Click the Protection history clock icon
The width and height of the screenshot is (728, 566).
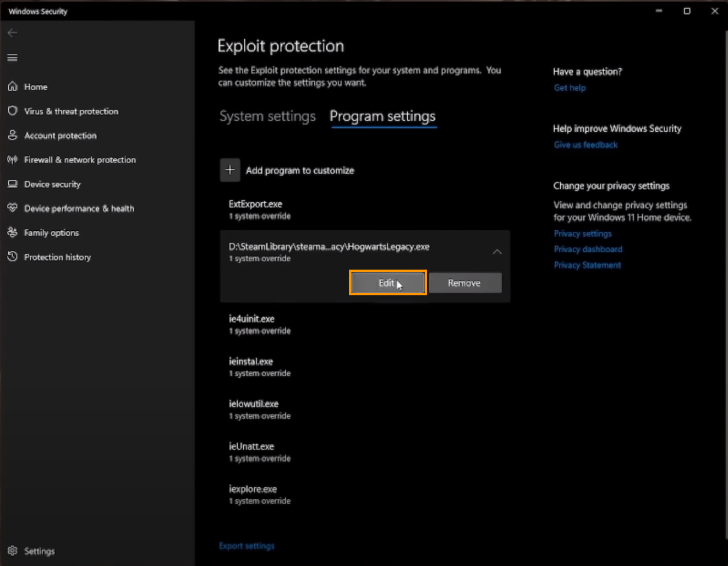tap(13, 256)
